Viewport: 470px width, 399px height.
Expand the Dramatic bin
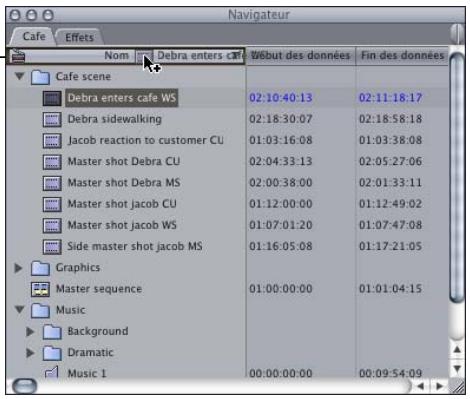(x=30, y=353)
